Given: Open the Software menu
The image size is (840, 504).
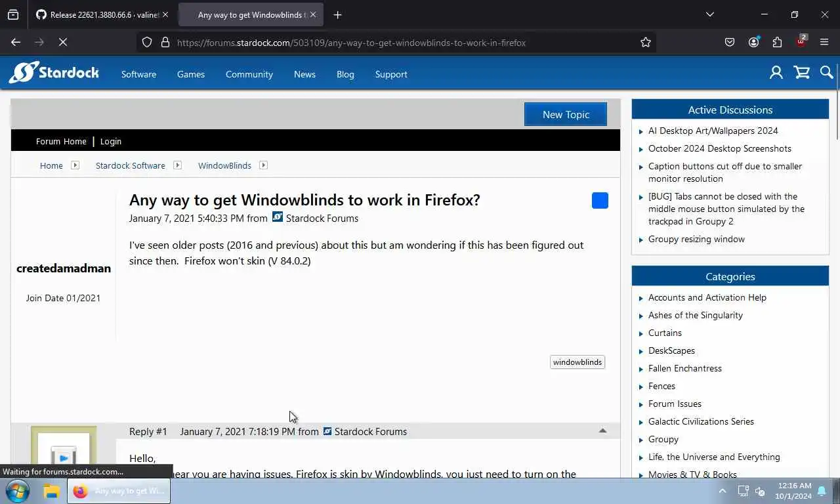Looking at the screenshot, I should coord(138,74).
